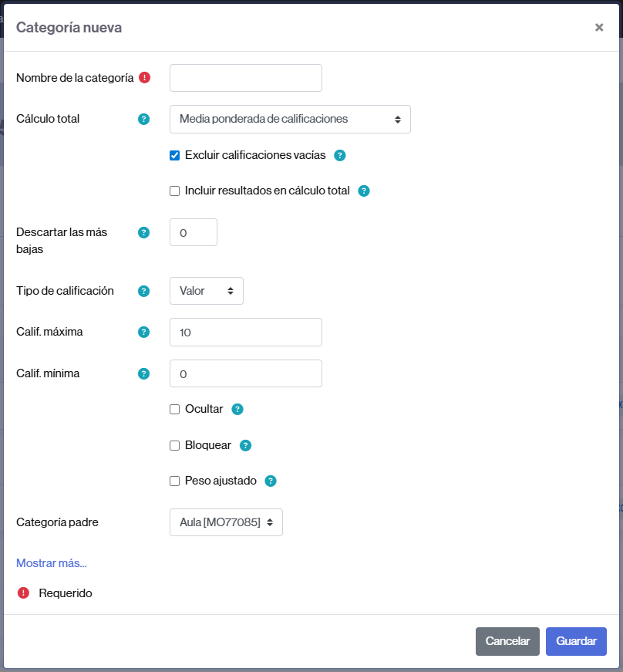Open help for Incluir resultados en cálculo total

pos(363,191)
